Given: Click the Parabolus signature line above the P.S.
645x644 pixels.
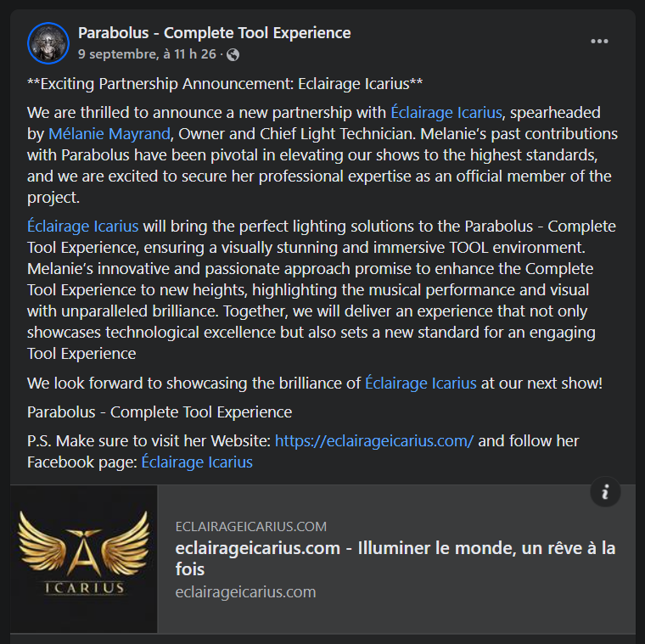Looking at the screenshot, I should (160, 412).
